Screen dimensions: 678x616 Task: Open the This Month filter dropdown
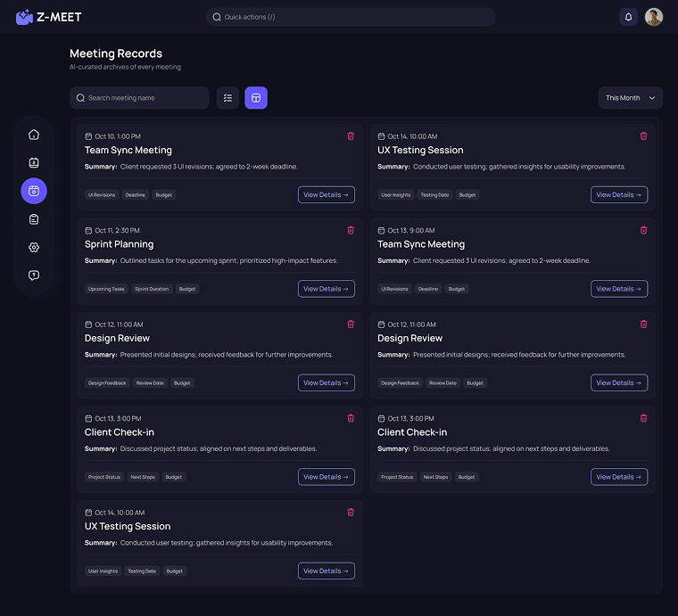pos(631,98)
